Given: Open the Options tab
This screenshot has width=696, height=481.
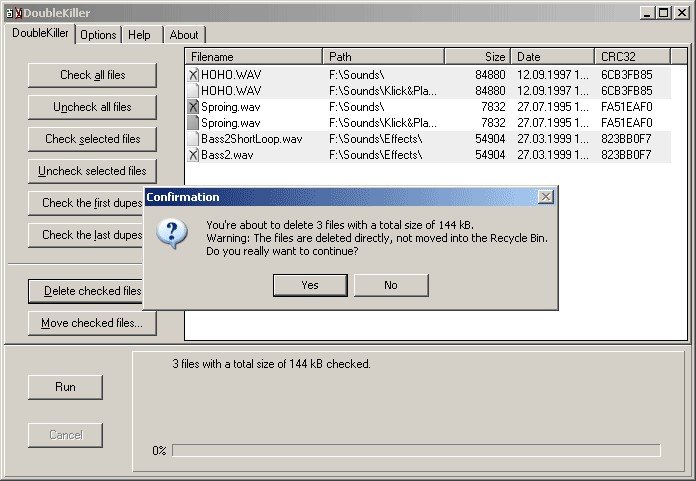Looking at the screenshot, I should tap(99, 35).
